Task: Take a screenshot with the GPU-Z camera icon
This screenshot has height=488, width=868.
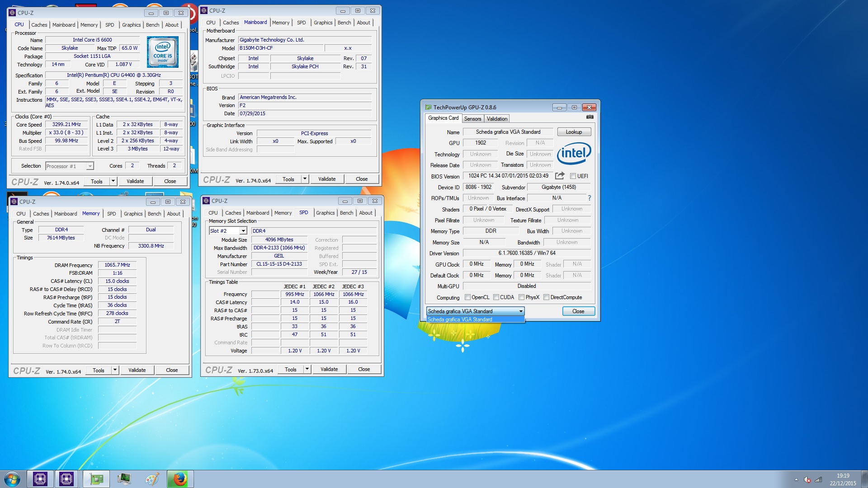Action: pyautogui.click(x=590, y=117)
